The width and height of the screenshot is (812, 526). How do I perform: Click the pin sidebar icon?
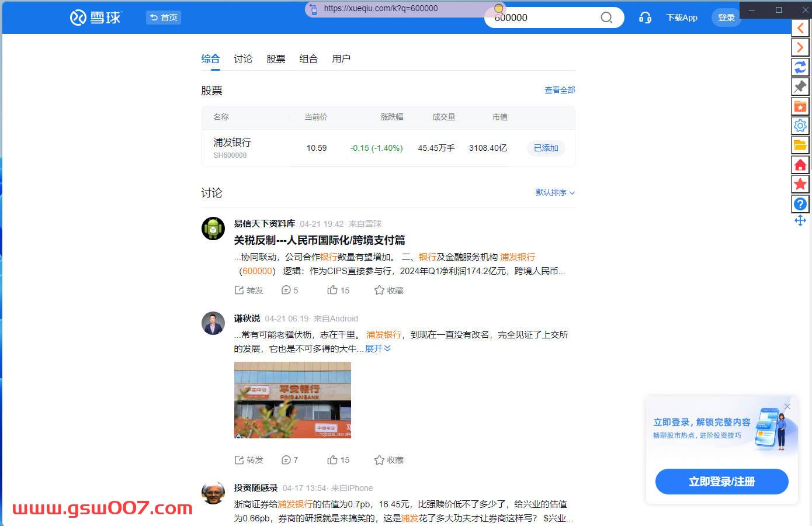[x=800, y=86]
